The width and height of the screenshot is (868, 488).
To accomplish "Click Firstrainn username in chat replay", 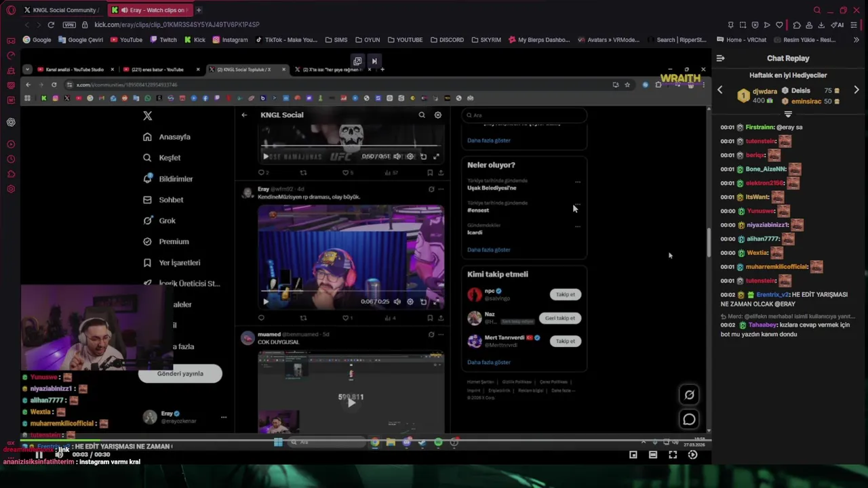I will coord(759,127).
